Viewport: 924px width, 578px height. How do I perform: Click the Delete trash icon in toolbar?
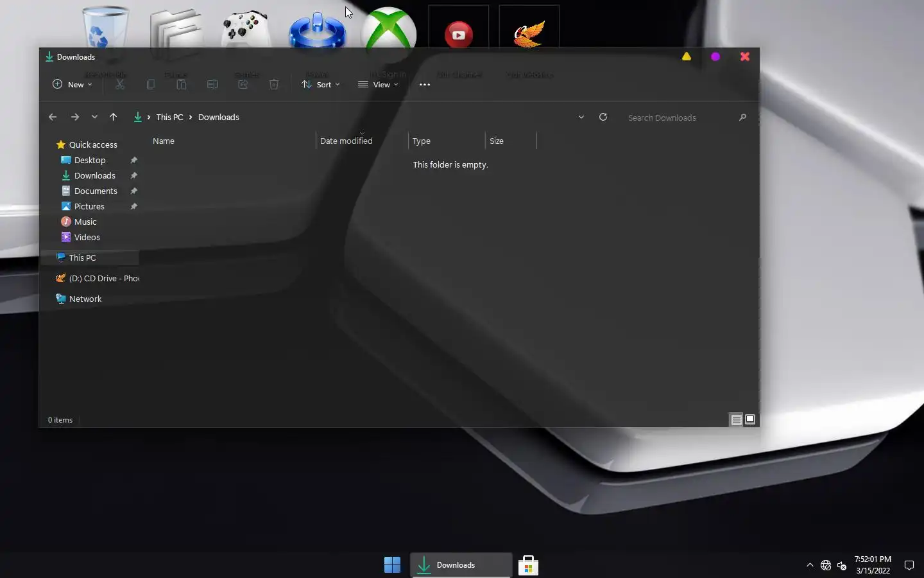[274, 84]
